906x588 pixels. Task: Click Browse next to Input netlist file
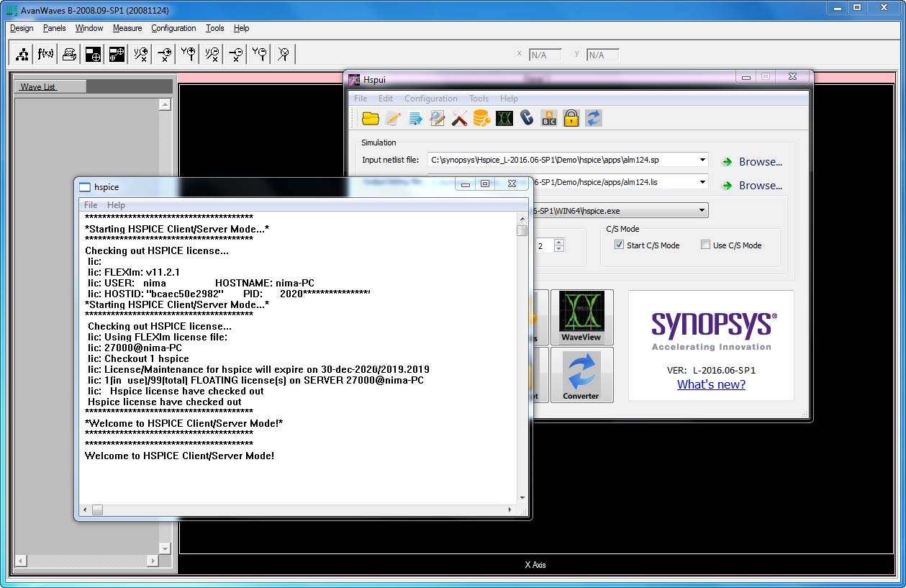pyautogui.click(x=752, y=162)
